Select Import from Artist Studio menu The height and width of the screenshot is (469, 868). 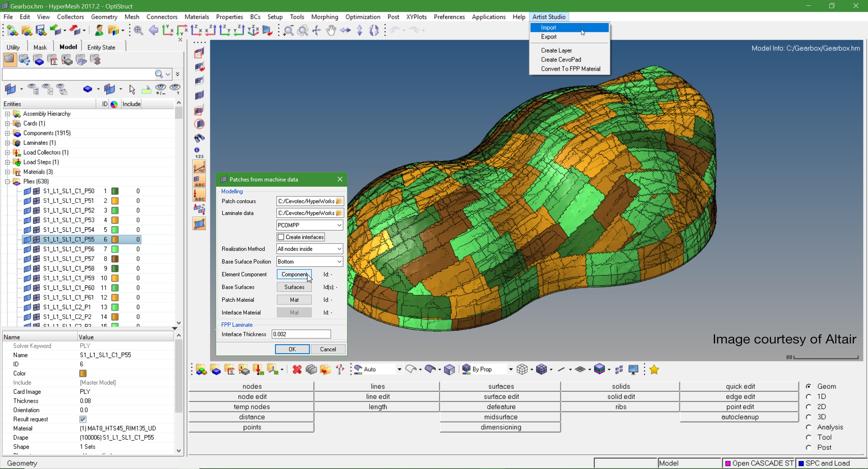pyautogui.click(x=548, y=27)
